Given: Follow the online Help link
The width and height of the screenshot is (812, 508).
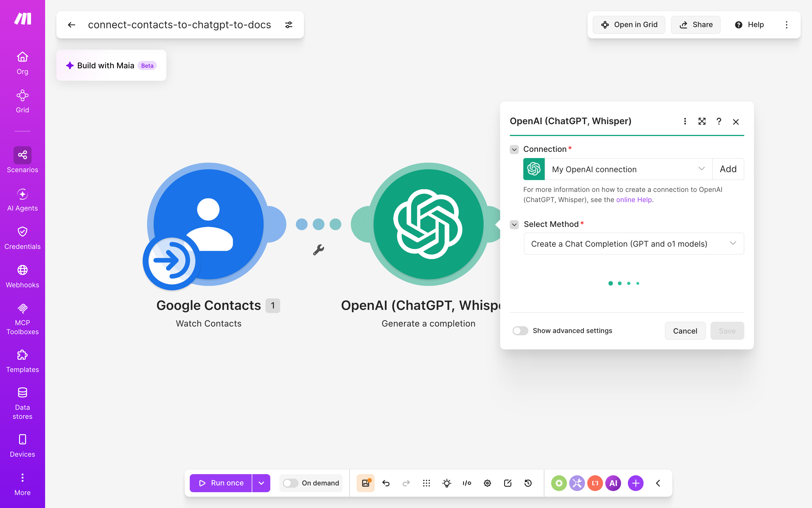Looking at the screenshot, I should pyautogui.click(x=634, y=200).
